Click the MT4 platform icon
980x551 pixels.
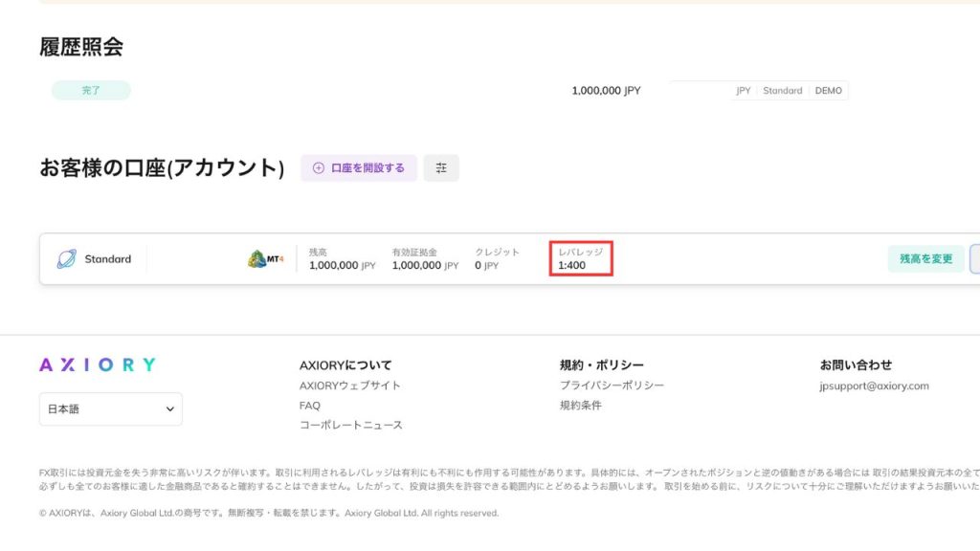pos(266,258)
